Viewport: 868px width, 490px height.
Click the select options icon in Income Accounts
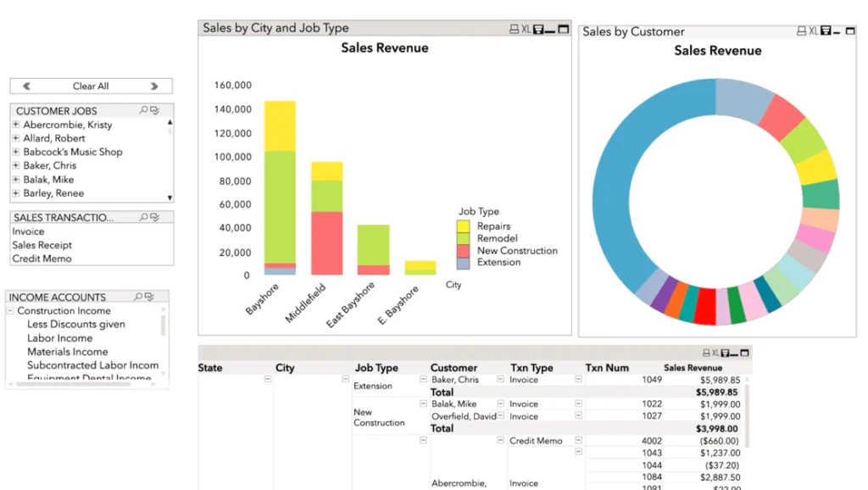click(149, 297)
